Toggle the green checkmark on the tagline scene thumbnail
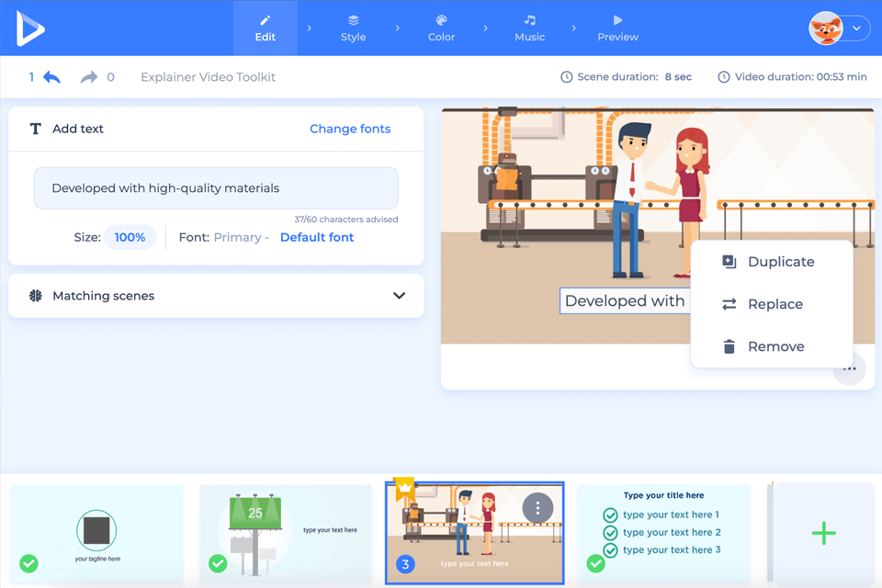 click(x=28, y=565)
